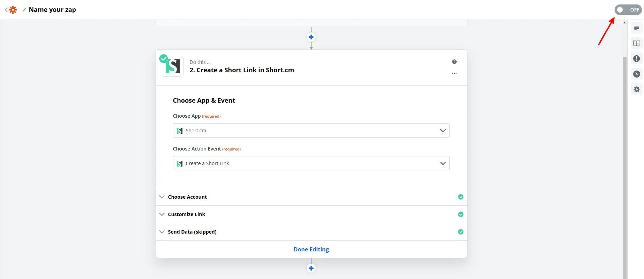Image resolution: width=644 pixels, height=279 pixels.
Task: Click the Short.cm app logo in step header
Action: click(x=173, y=66)
